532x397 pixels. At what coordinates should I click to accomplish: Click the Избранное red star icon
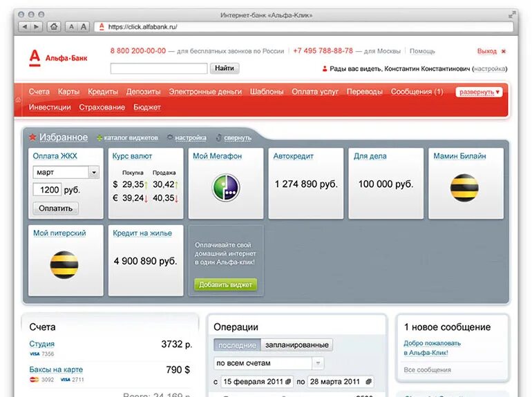point(32,137)
